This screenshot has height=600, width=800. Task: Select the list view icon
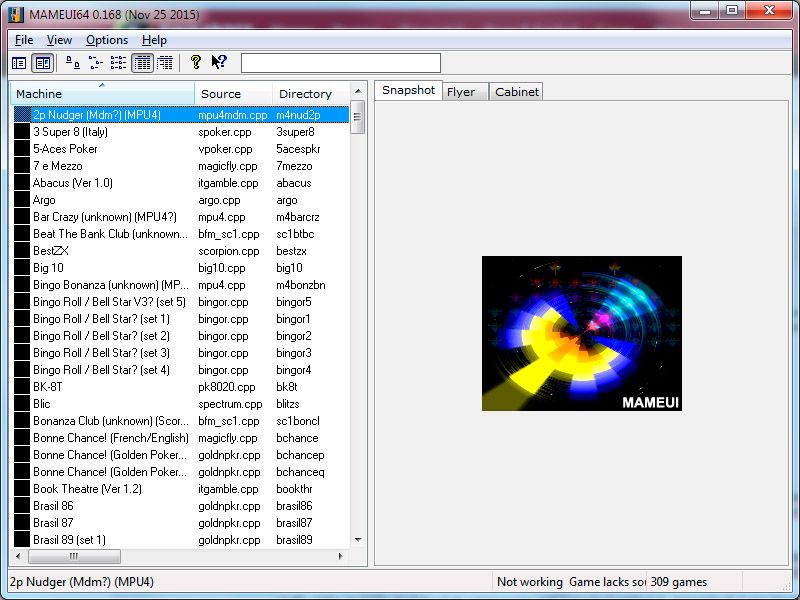point(118,63)
